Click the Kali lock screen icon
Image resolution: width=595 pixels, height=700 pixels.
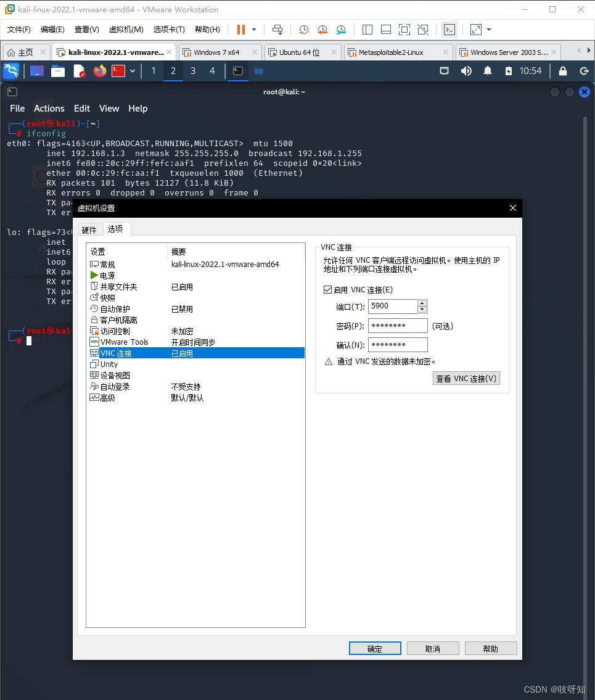[x=563, y=71]
